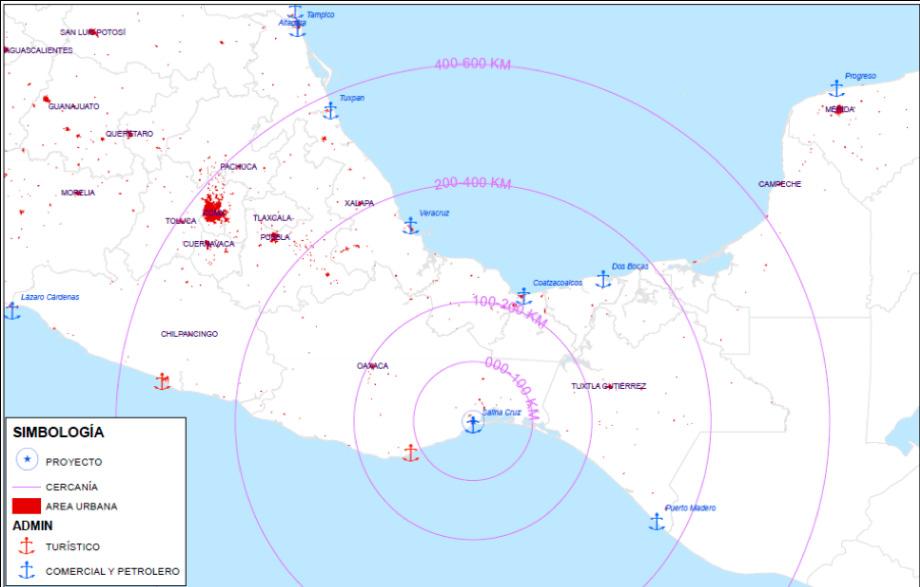Viewport: 920px width, 587px height.
Task: Click the Progreso port anchor icon
Action: click(837, 89)
